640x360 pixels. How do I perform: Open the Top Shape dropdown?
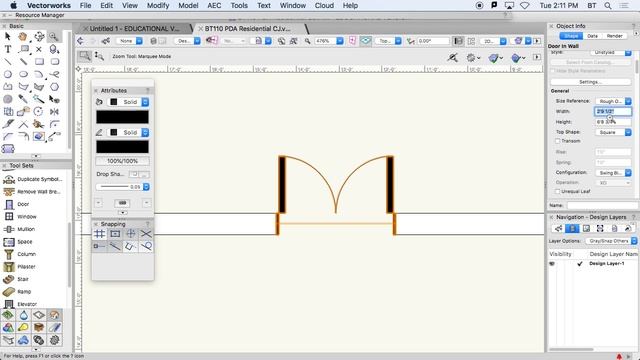(x=613, y=132)
